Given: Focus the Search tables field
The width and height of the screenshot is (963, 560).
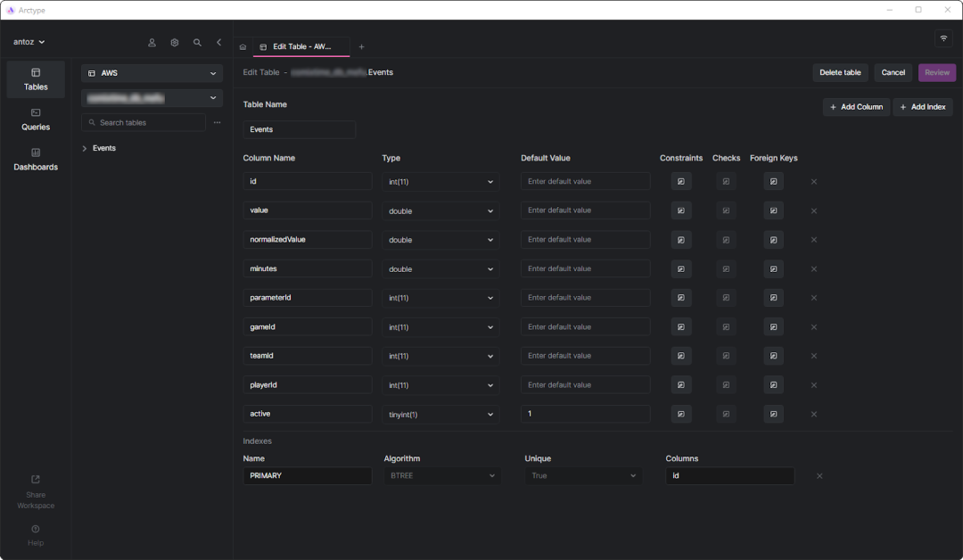Looking at the screenshot, I should click(x=143, y=122).
